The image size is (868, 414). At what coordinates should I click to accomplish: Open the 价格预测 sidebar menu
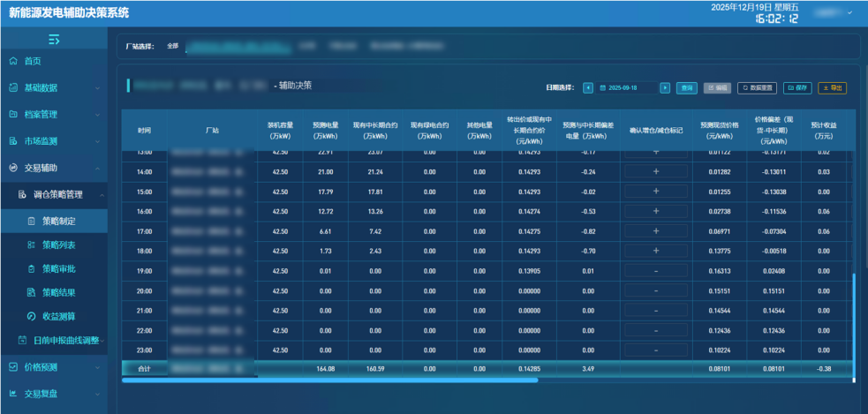pos(53,366)
